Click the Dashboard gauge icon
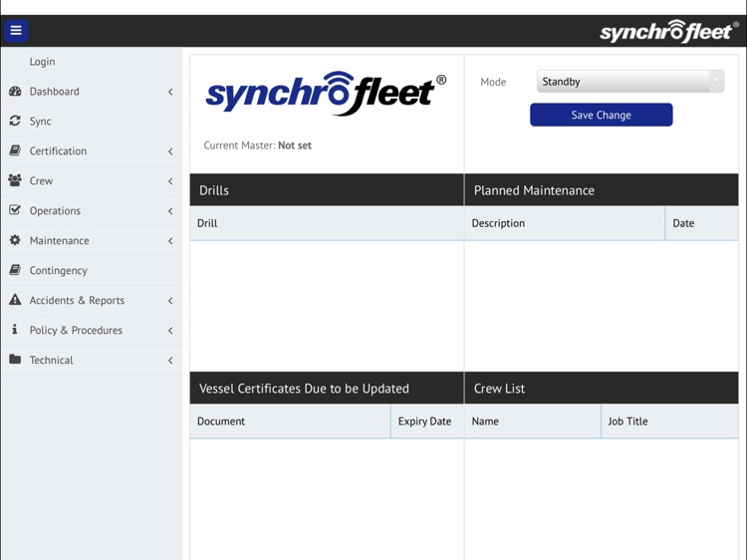The image size is (747, 560). 15,91
